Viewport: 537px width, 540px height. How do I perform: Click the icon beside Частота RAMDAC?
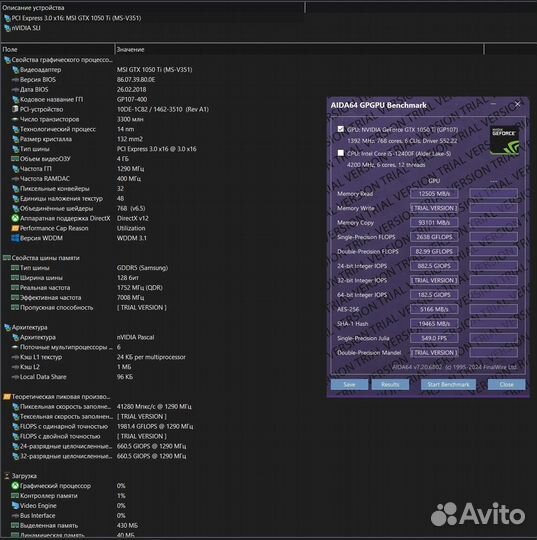pos(15,179)
